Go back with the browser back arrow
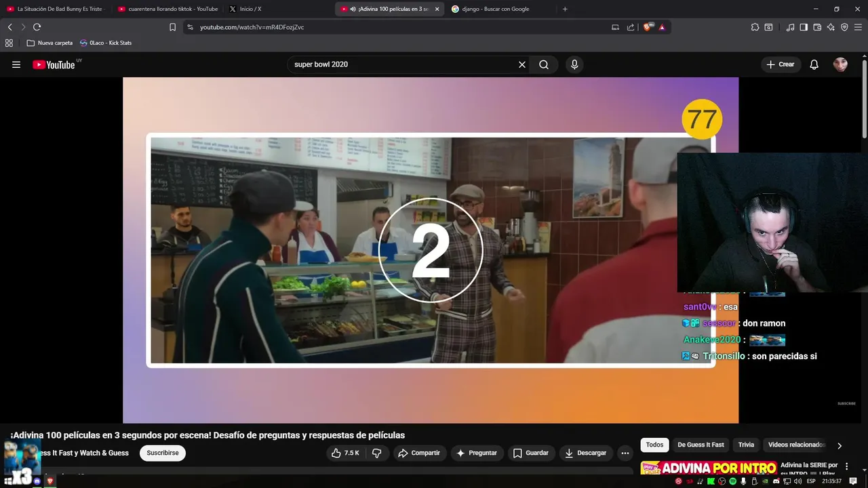Image resolution: width=868 pixels, height=488 pixels. (x=9, y=27)
